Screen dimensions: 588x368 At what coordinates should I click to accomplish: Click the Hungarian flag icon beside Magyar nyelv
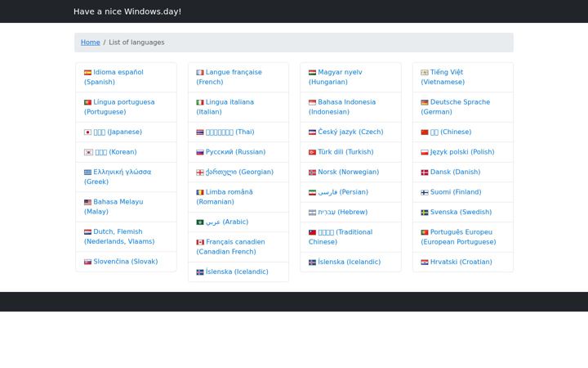coord(312,73)
